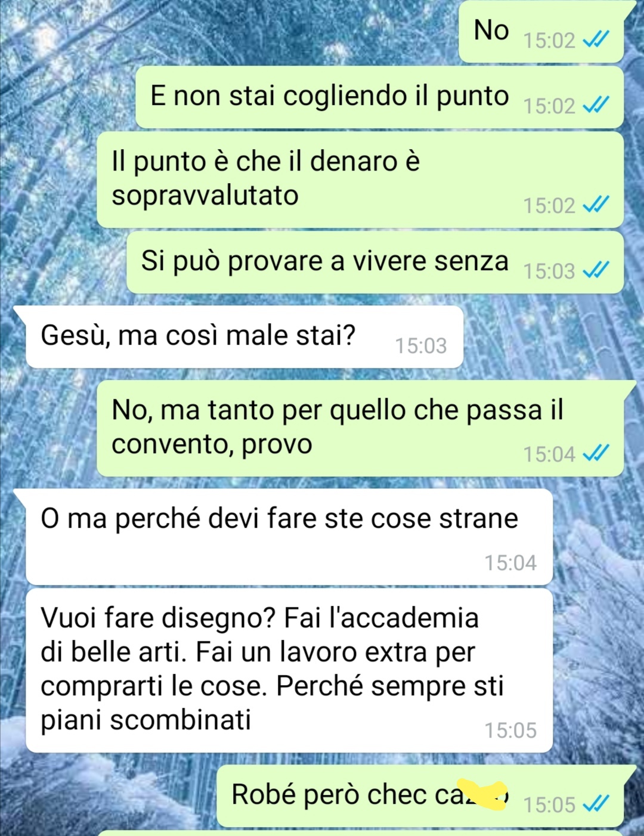
Task: Select bubble 'Il punto è che il denaro è sopravvalutato'
Action: 360,180
